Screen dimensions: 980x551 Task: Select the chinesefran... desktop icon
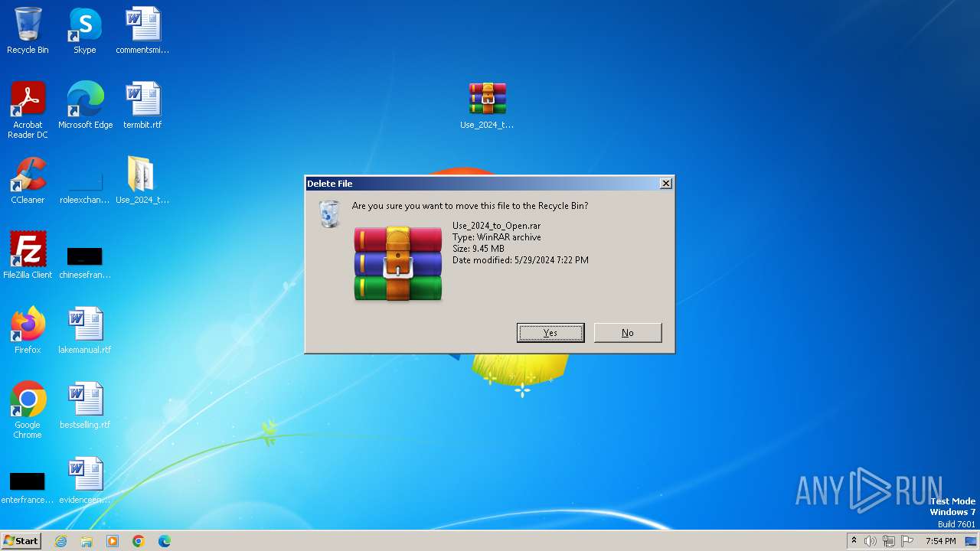pos(85,262)
